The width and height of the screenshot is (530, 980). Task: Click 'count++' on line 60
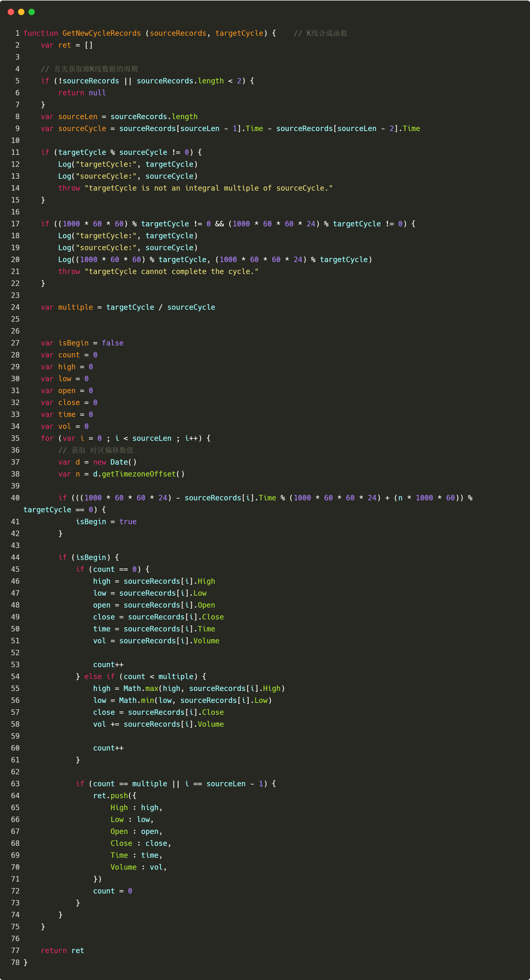[x=108, y=748]
